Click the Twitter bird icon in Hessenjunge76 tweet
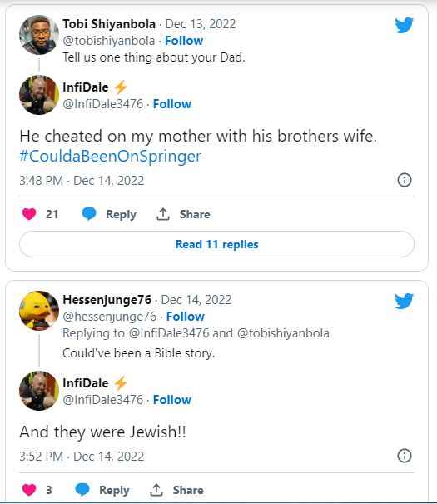The width and height of the screenshot is (437, 504). [404, 301]
